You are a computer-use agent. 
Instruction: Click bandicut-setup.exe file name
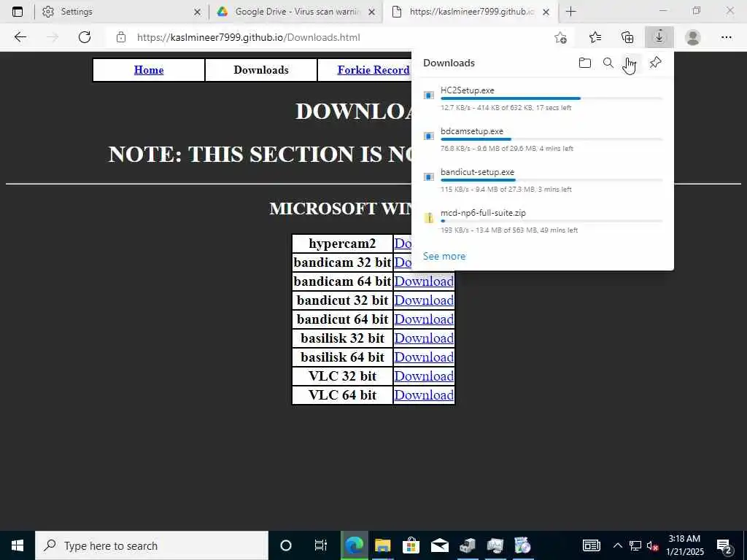(x=477, y=172)
